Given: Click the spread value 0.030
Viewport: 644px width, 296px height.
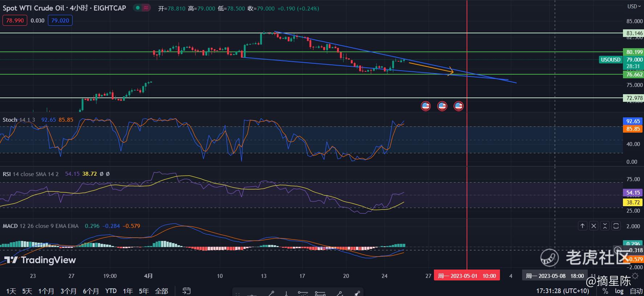Looking at the screenshot, I should (38, 21).
